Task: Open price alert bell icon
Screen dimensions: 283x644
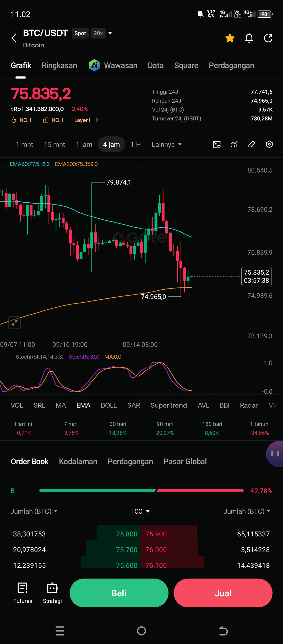Action: coord(249,38)
